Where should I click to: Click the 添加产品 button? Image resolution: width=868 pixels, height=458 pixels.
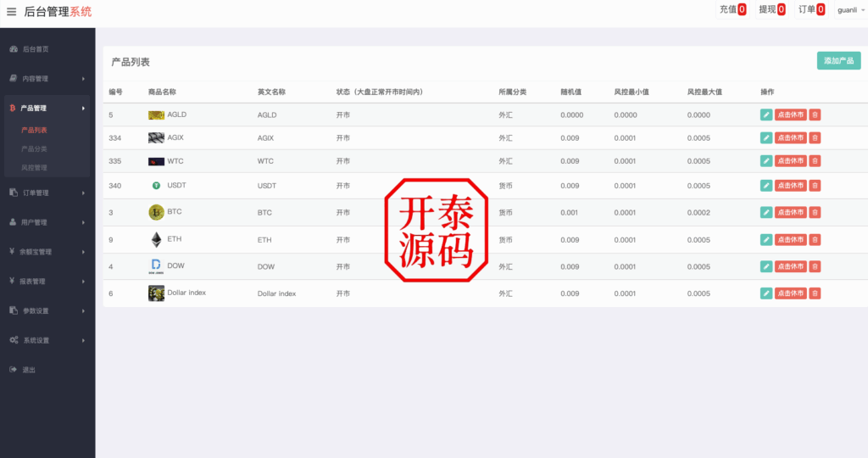(838, 61)
